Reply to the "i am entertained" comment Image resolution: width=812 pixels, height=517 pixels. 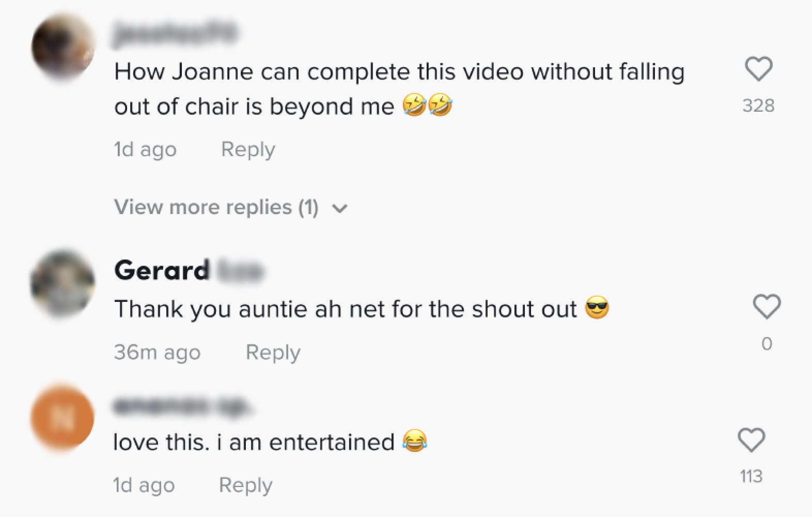[x=245, y=485]
